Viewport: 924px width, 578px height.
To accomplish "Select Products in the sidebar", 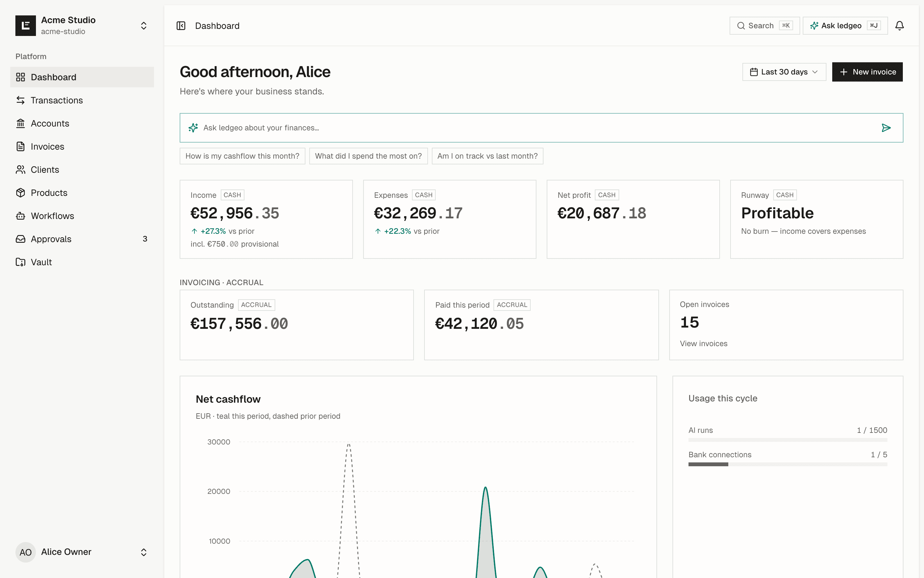I will 82,193.
